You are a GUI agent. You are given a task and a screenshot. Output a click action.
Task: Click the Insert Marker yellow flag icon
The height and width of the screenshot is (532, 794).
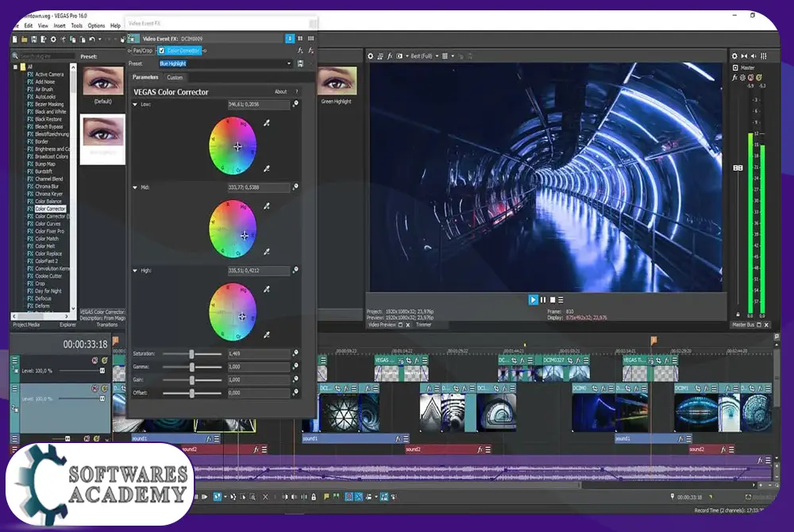[x=326, y=497]
